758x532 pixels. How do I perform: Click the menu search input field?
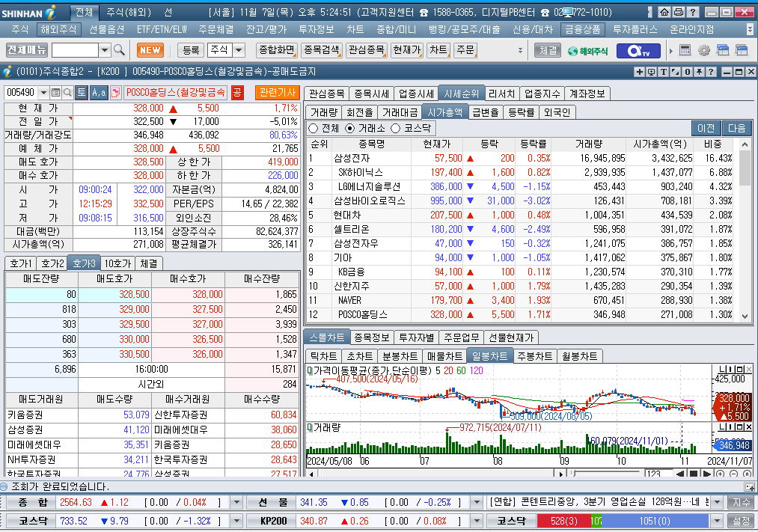75,50
